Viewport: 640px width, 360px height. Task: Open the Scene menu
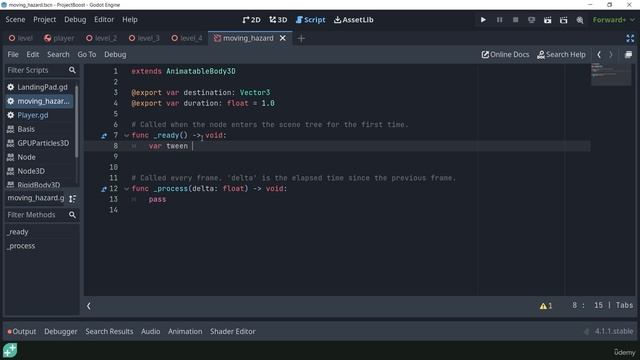tap(16, 20)
